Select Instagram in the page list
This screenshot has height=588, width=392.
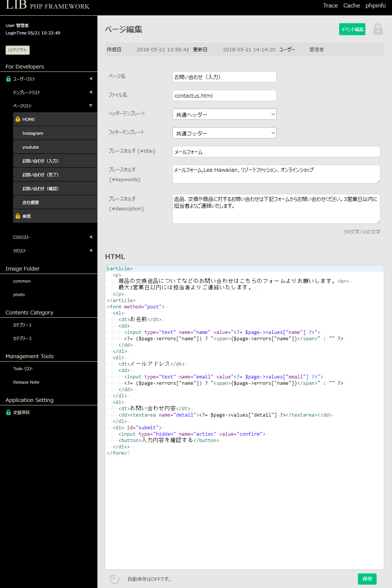point(33,133)
